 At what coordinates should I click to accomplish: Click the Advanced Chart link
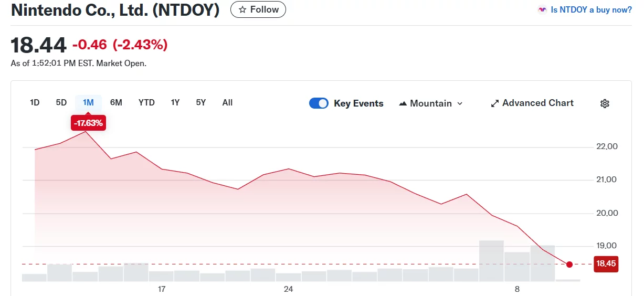pyautogui.click(x=537, y=103)
